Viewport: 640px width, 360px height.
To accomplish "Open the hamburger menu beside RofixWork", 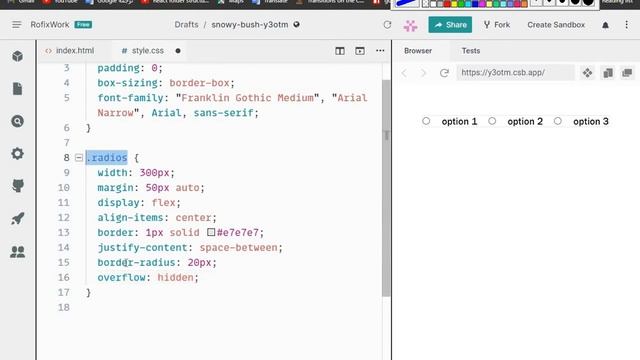I will [x=16, y=25].
